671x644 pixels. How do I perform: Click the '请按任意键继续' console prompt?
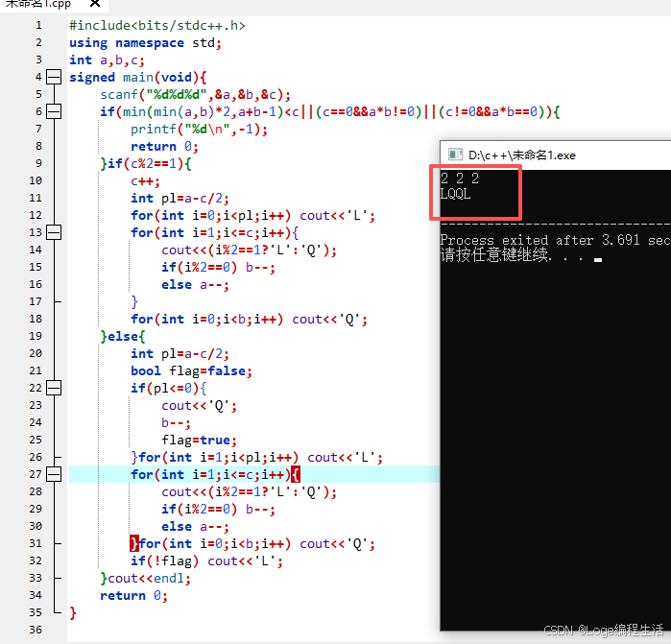[494, 255]
